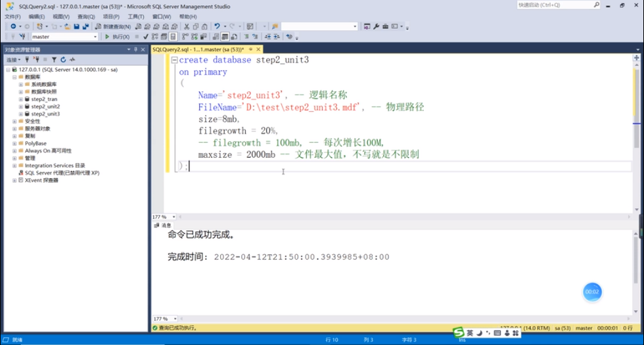
Task: Click the Cut scissors icon
Action: click(187, 26)
